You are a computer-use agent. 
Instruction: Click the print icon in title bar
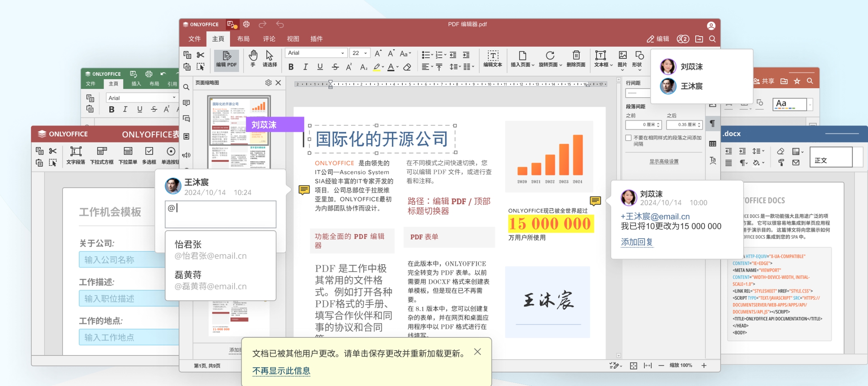246,24
